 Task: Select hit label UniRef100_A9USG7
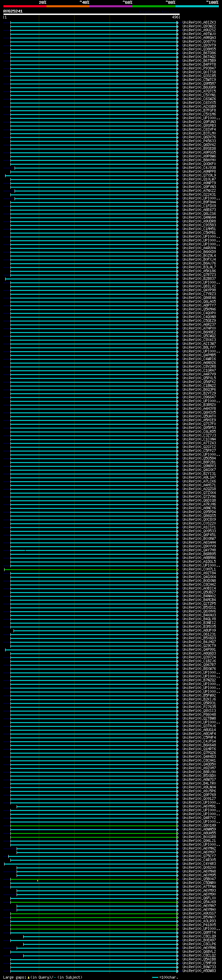click(199, 913)
